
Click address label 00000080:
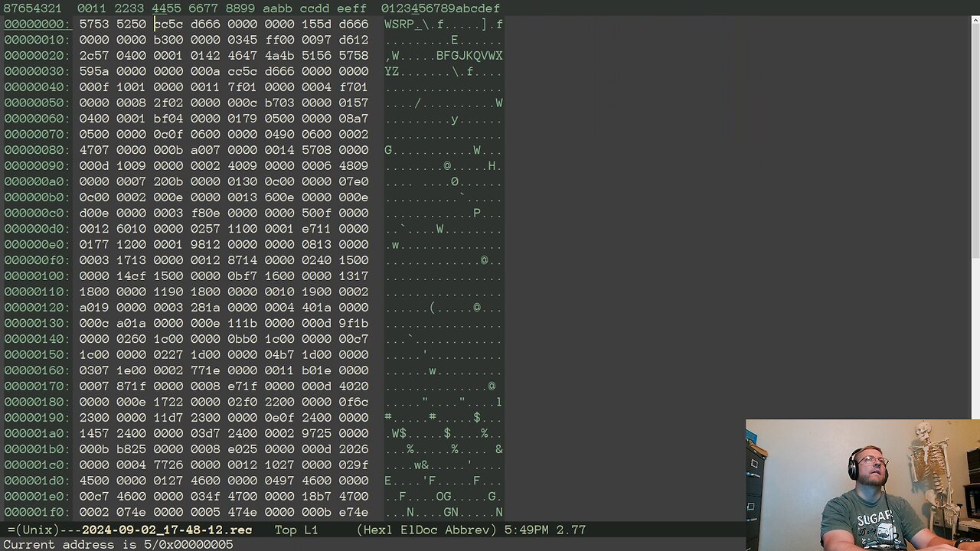[x=37, y=150]
